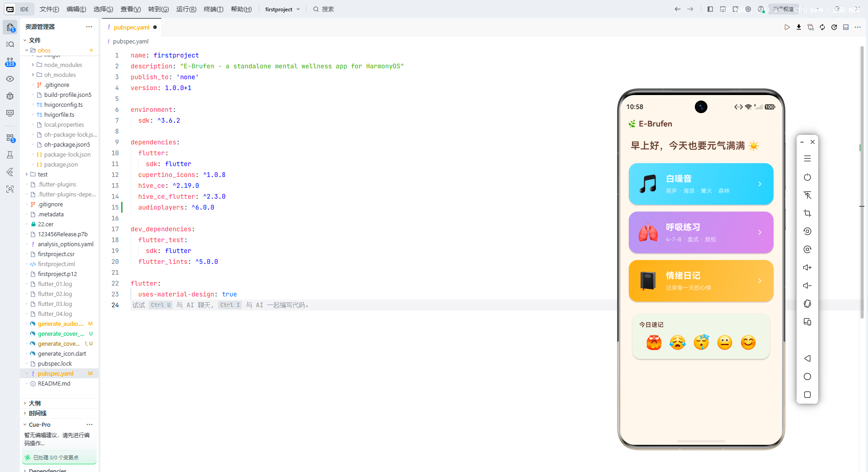Viewport: 868px width, 472px height.
Task: Open the Run and Debug bug icon
Action: tap(10, 96)
